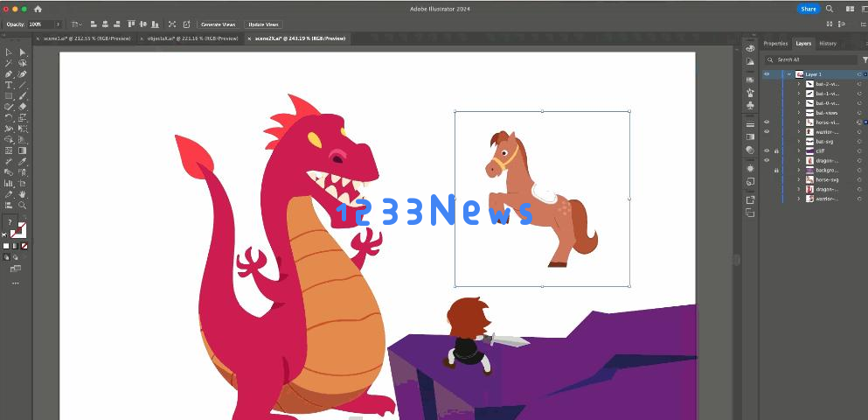Select the Type tool
The image size is (868, 420).
pyautogui.click(x=9, y=85)
